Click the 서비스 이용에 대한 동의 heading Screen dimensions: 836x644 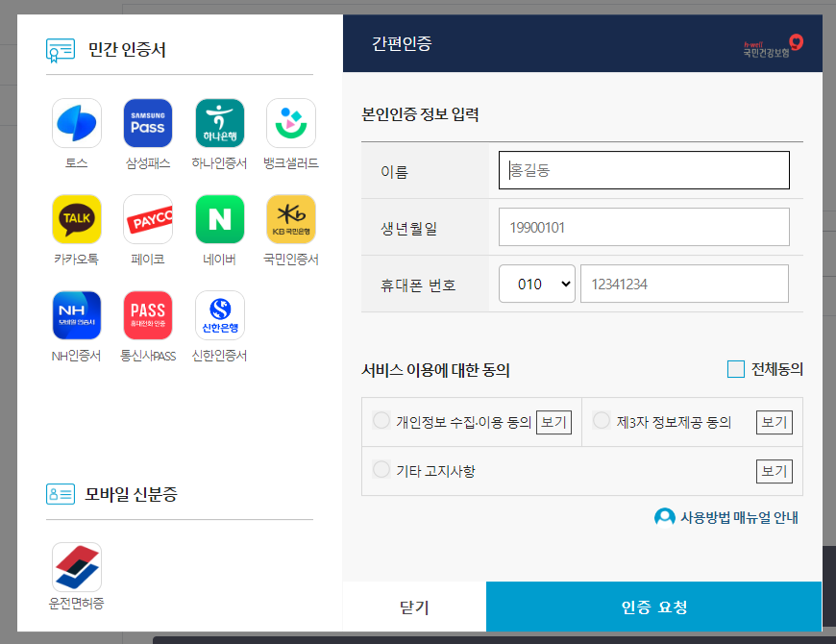[x=435, y=370]
